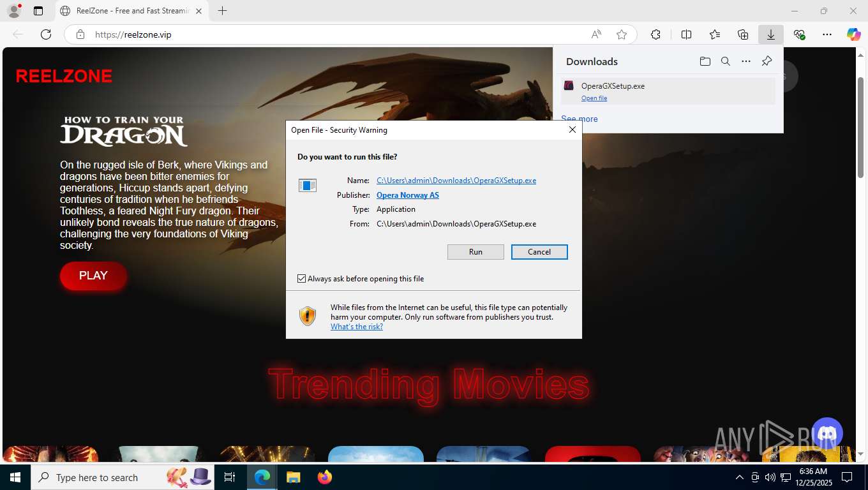The height and width of the screenshot is (490, 868).
Task: Open File Explorer from the taskbar
Action: (x=293, y=477)
